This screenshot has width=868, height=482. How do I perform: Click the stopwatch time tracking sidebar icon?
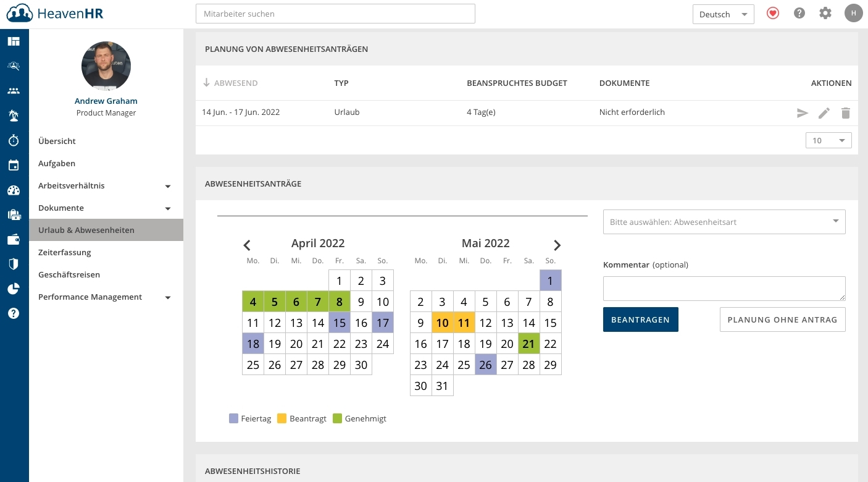pyautogui.click(x=14, y=140)
